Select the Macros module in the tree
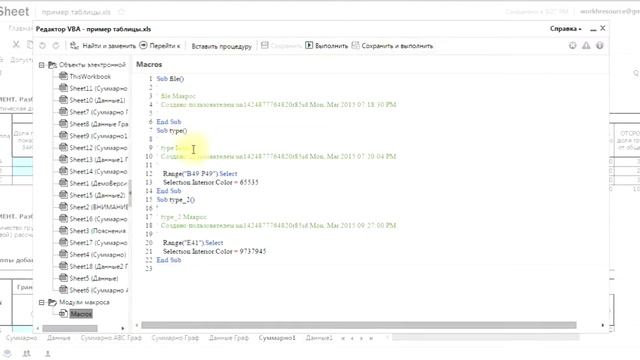 click(x=81, y=314)
